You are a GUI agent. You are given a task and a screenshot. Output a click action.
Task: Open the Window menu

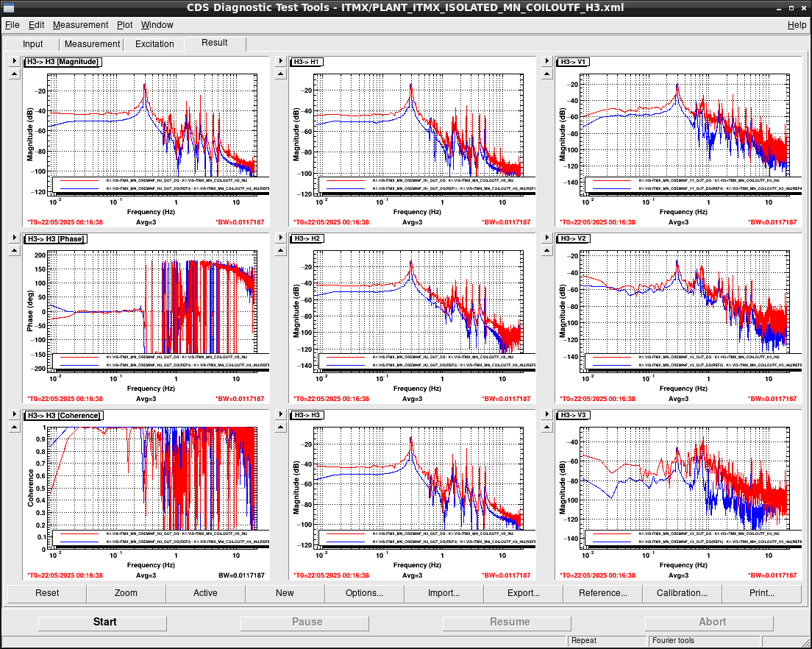point(157,25)
